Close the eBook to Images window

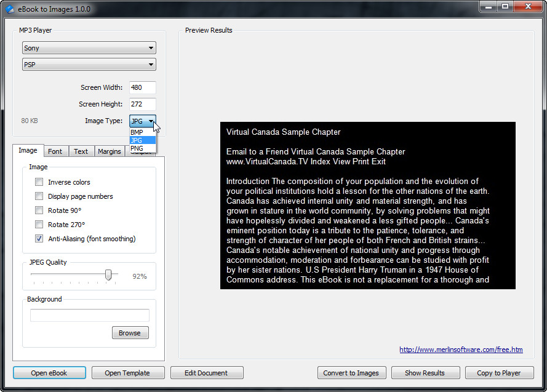(x=528, y=6)
